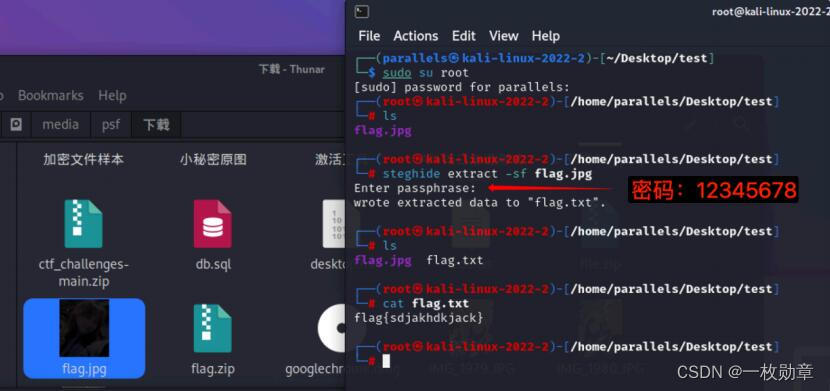Select the 下载 path button in Thunar

click(x=156, y=125)
